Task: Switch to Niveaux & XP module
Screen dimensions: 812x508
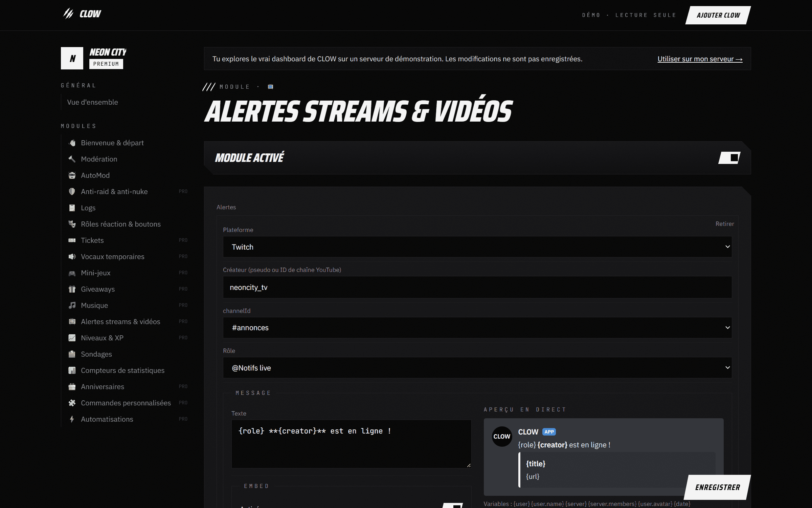Action: point(128,338)
